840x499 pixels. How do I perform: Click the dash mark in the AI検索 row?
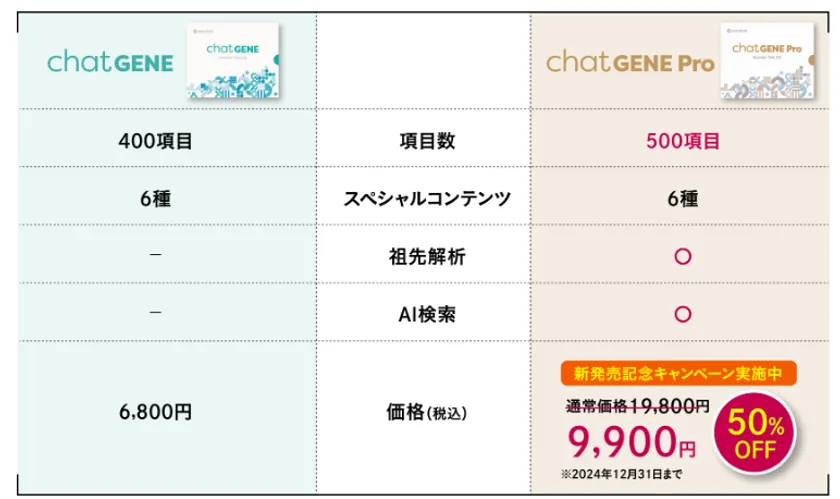[155, 314]
